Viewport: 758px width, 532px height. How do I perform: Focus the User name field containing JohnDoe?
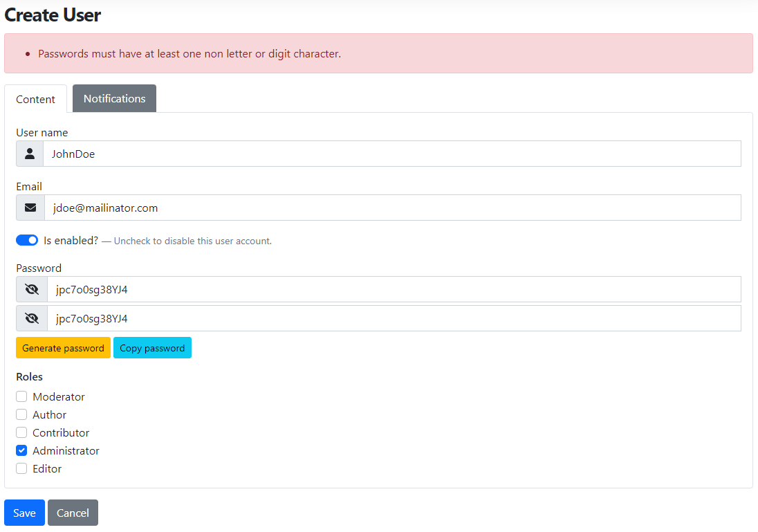[392, 154]
